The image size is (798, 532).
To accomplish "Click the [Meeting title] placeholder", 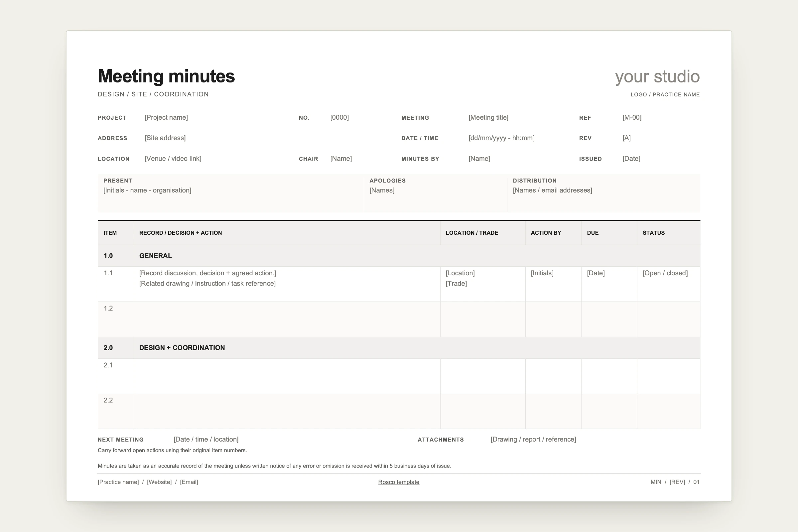I will pos(488,117).
